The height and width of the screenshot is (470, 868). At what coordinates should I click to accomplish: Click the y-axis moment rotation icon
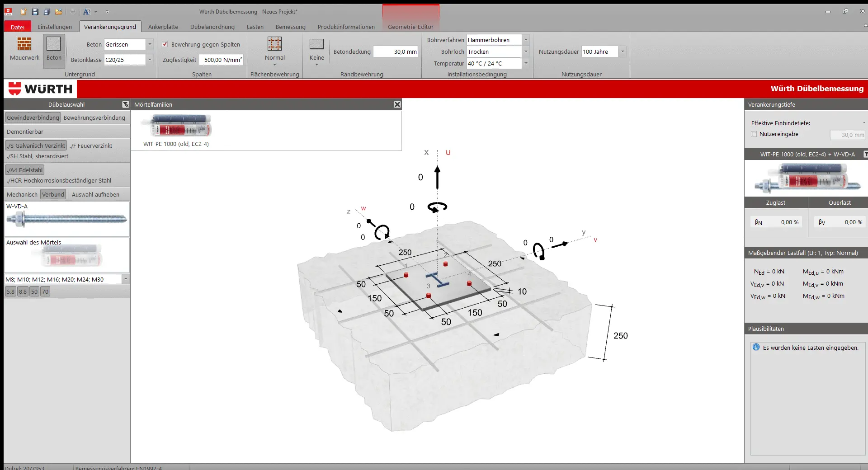click(538, 251)
